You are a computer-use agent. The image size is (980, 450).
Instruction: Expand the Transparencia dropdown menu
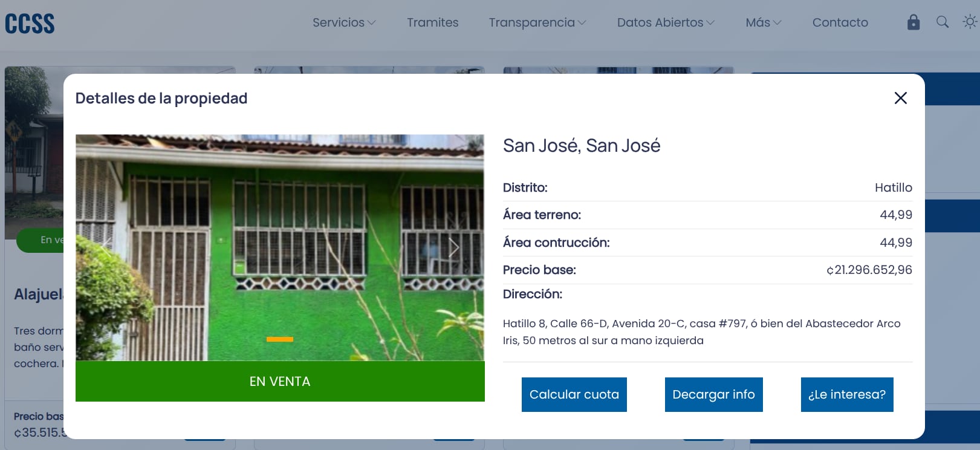537,22
